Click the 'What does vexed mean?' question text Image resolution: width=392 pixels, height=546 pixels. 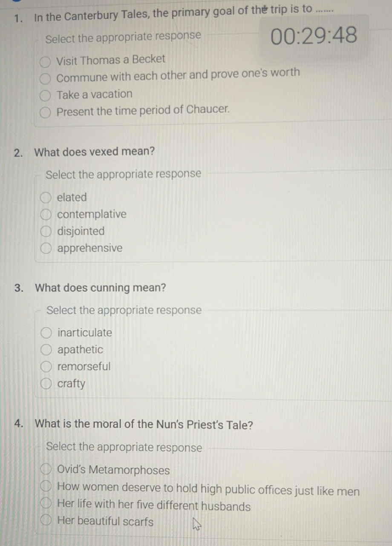click(95, 152)
